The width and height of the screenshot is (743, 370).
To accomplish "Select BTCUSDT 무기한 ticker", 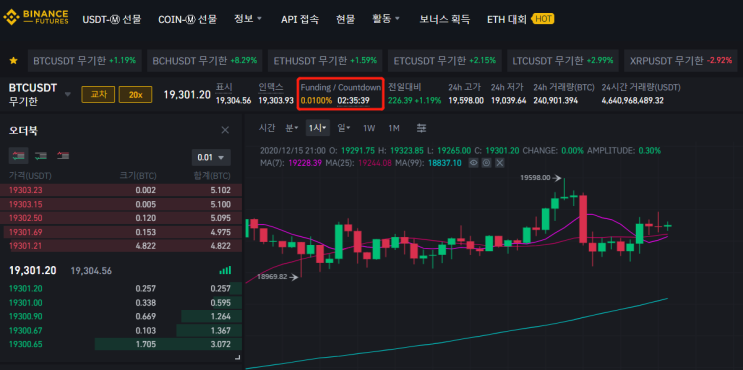I will tap(84, 61).
